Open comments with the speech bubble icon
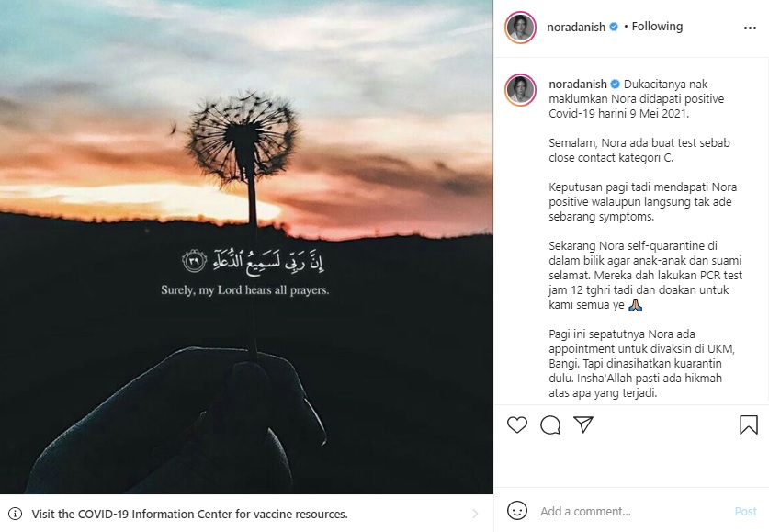This screenshot has height=532, width=769. point(550,424)
